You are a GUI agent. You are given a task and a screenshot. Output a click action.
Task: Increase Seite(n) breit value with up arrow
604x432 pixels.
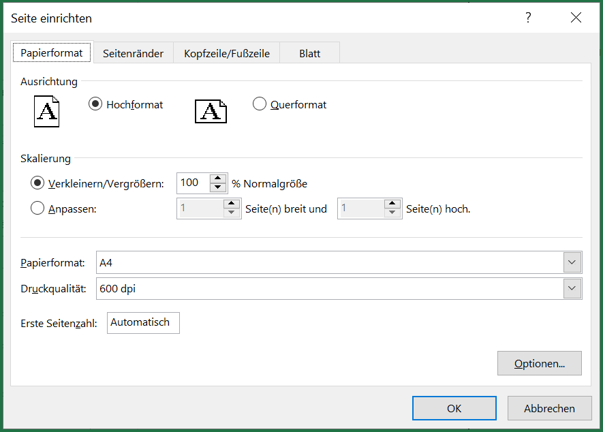231,204
